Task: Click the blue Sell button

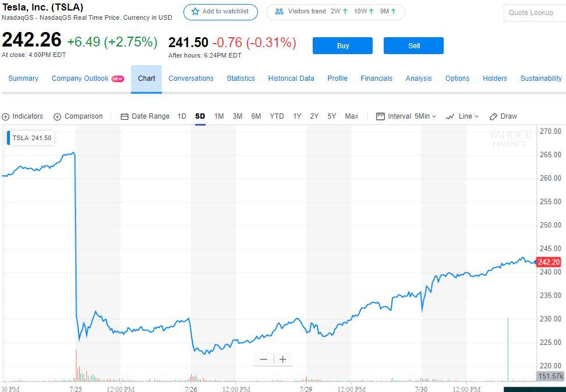Action: click(413, 46)
